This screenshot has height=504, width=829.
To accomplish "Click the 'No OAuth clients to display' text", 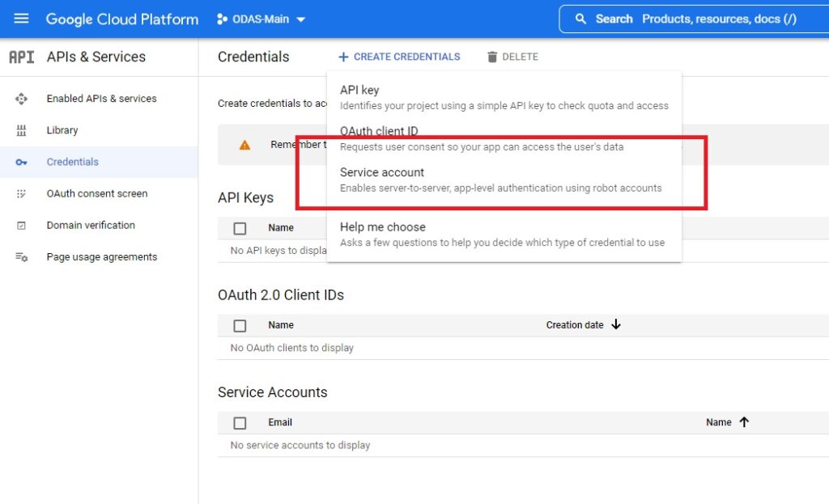I will click(291, 348).
